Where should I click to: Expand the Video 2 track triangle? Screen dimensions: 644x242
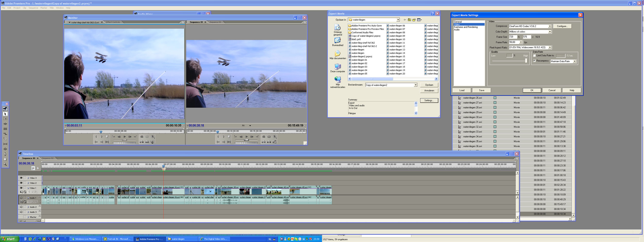tap(28, 183)
